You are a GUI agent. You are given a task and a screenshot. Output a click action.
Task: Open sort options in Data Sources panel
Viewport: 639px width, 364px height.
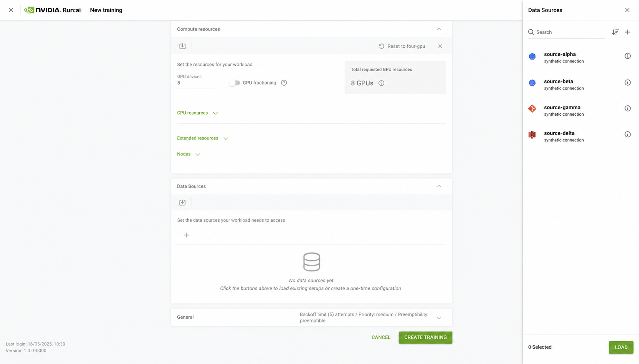coord(615,32)
